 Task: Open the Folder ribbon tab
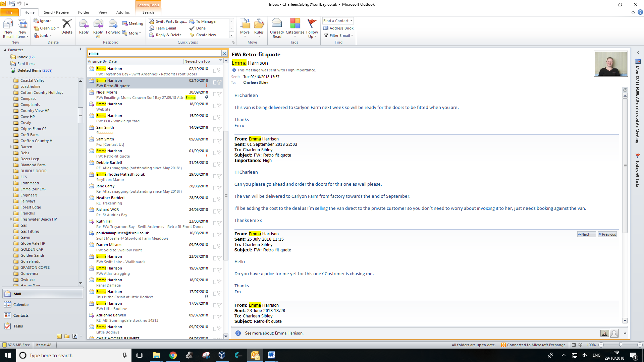pos(84,12)
